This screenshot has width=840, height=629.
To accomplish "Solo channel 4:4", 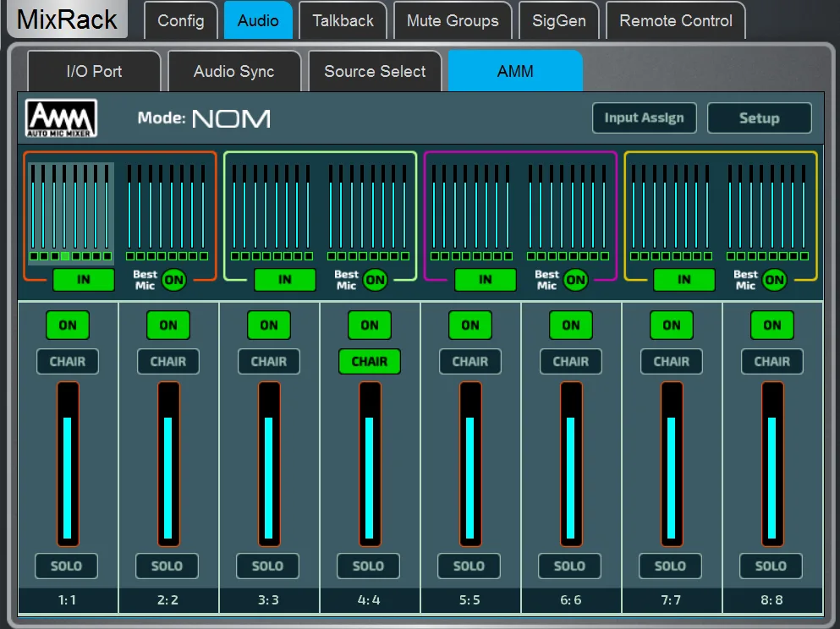I will point(369,566).
